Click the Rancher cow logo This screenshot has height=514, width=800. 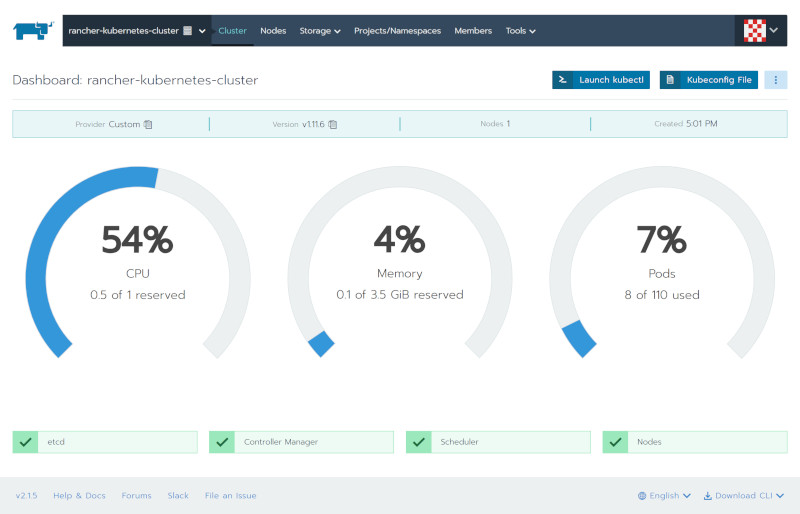click(x=33, y=30)
